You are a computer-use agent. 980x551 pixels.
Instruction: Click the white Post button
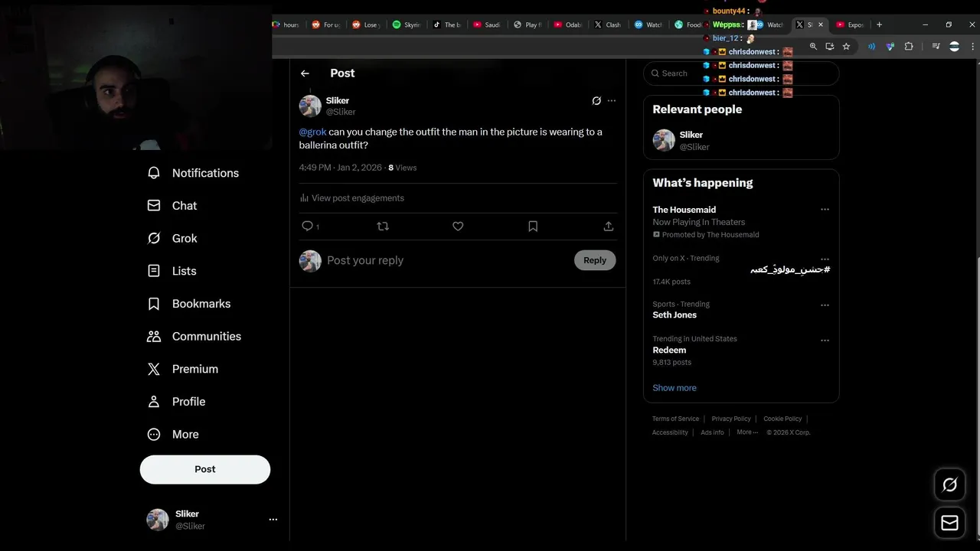coord(205,469)
